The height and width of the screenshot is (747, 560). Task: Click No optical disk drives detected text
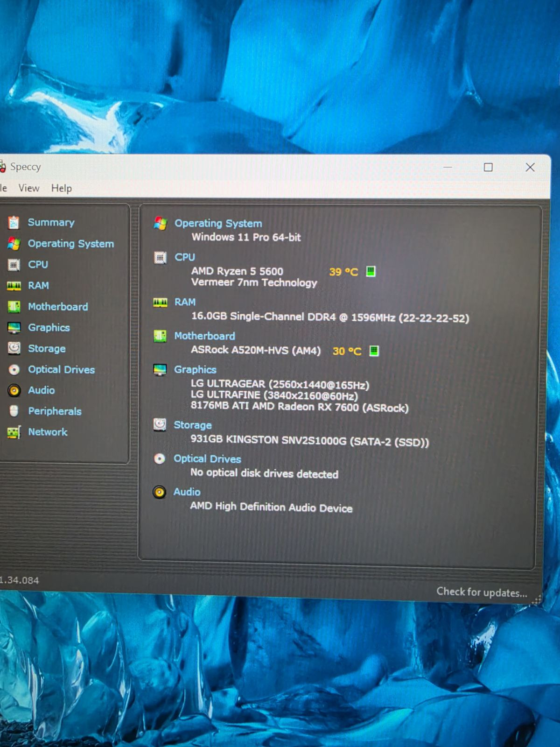[264, 473]
